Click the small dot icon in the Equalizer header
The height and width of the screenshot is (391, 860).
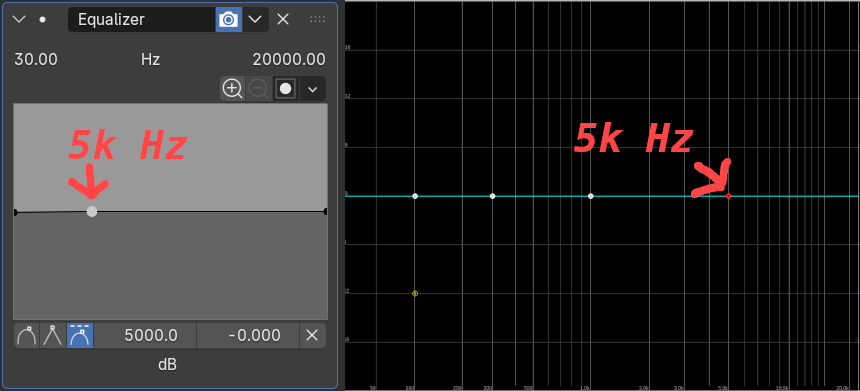pyautogui.click(x=42, y=20)
